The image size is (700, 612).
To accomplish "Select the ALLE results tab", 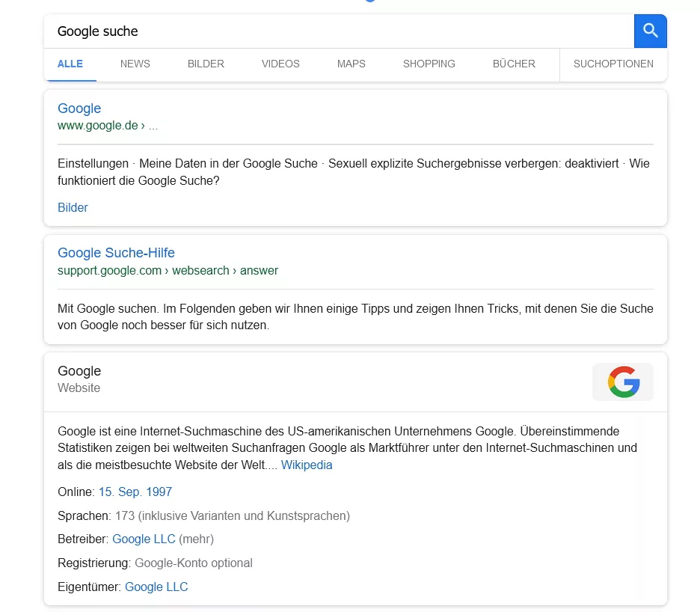I will click(70, 64).
